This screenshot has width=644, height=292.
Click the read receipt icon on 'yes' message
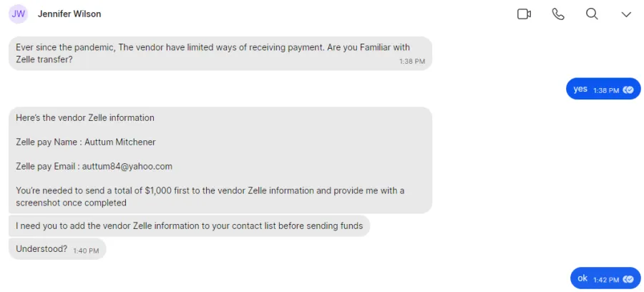click(628, 90)
